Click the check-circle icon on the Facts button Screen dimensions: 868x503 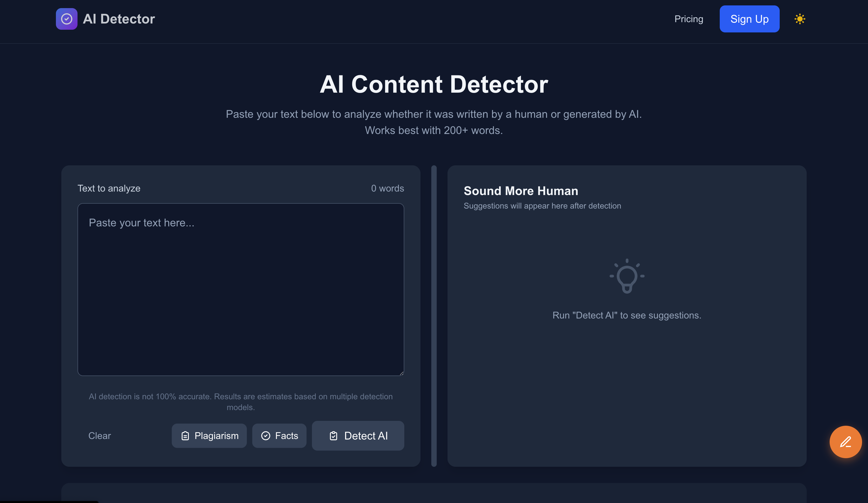point(266,435)
